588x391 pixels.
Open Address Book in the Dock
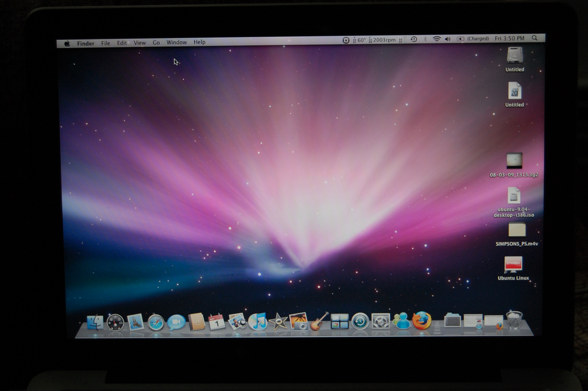196,322
